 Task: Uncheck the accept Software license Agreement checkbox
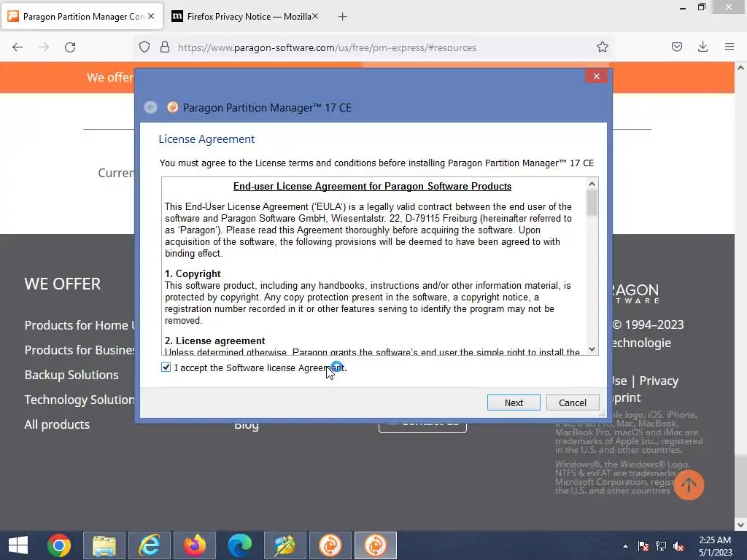pyautogui.click(x=166, y=367)
